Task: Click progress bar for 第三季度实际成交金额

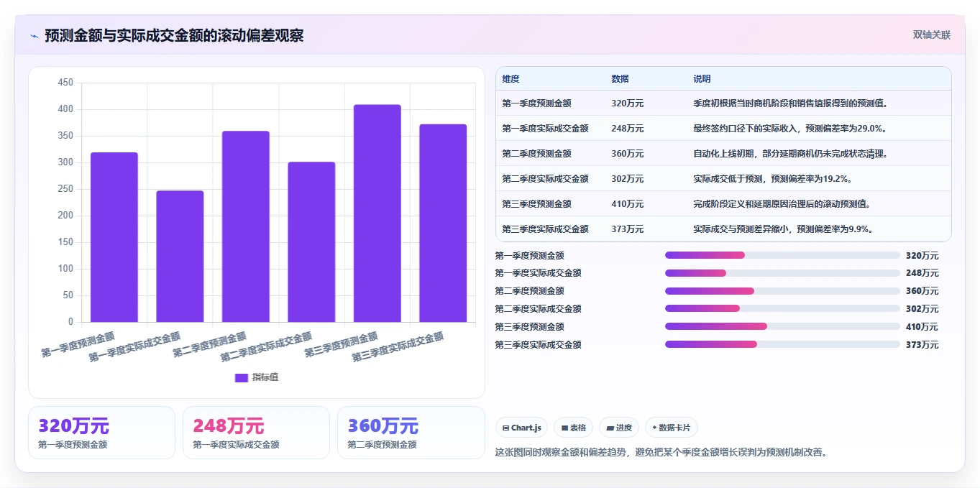Action: point(782,344)
